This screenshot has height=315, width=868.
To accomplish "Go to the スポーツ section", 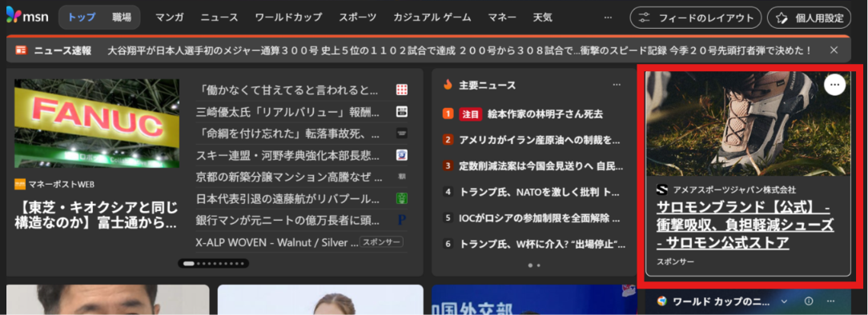I will pos(358,17).
